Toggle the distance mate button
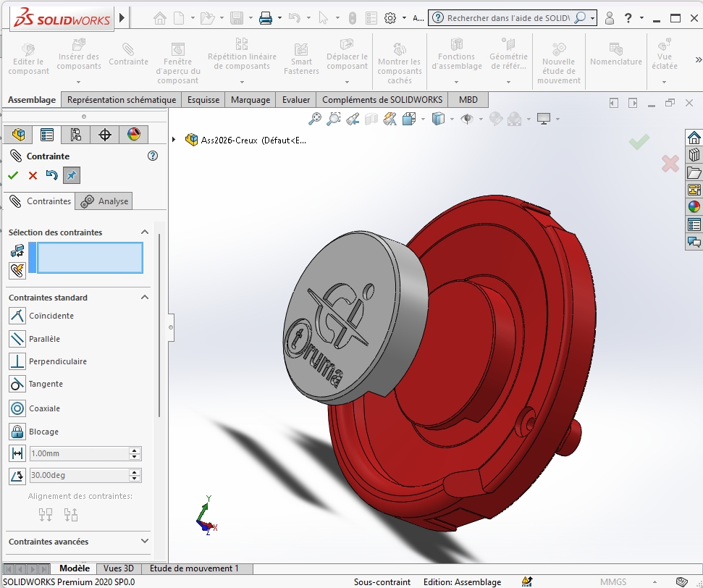 tap(17, 453)
